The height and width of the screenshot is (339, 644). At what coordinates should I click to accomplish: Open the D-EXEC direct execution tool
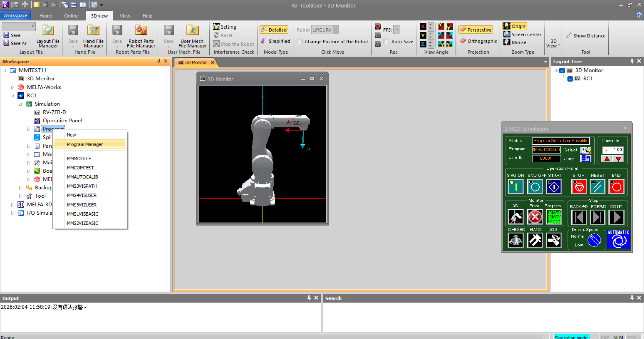[x=516, y=240]
